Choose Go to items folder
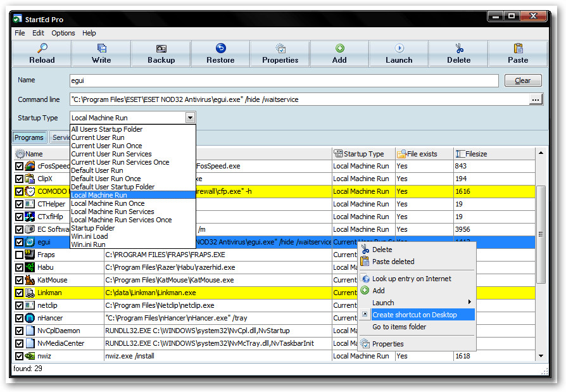 click(417, 327)
